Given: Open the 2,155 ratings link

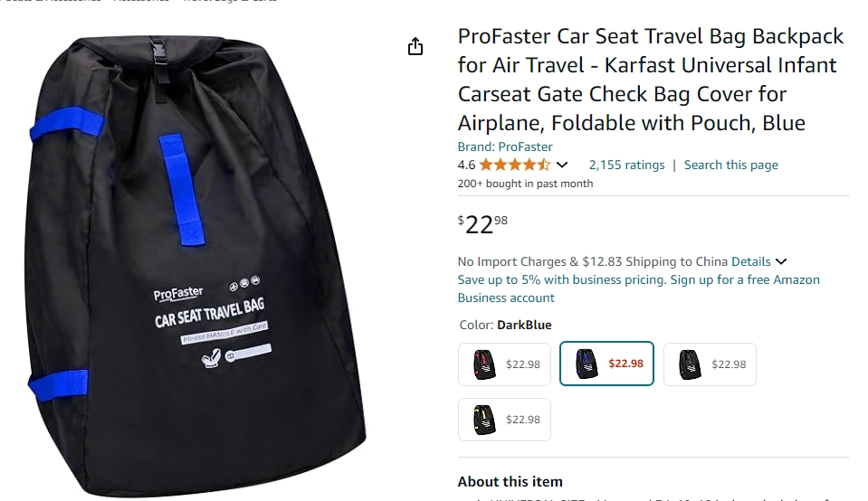Looking at the screenshot, I should [x=626, y=165].
